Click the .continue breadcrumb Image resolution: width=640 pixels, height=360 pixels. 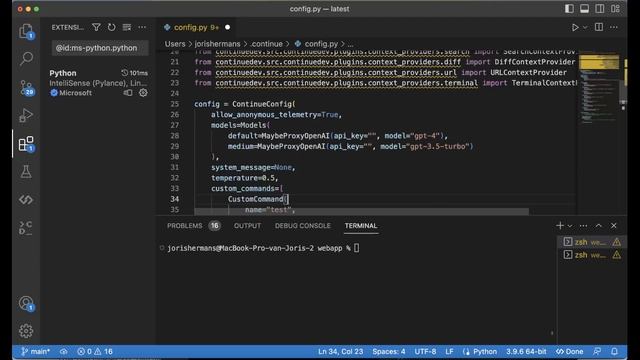(x=267, y=44)
